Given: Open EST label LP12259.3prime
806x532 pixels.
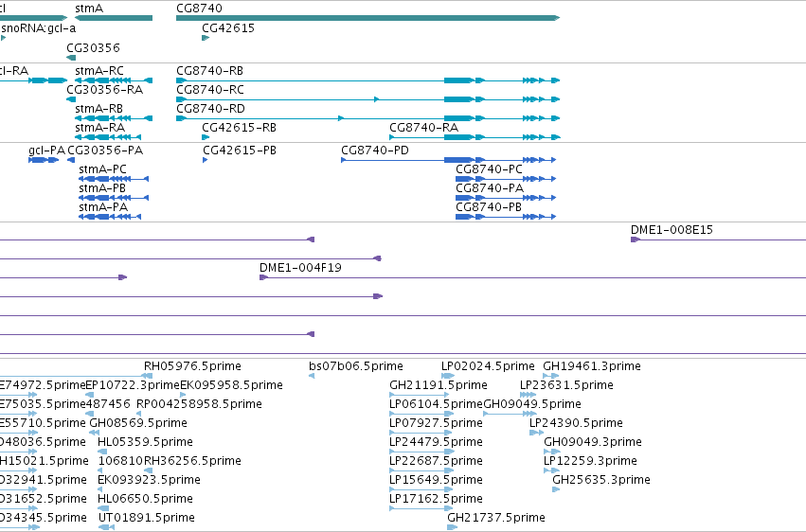Looking at the screenshot, I should 590,462.
